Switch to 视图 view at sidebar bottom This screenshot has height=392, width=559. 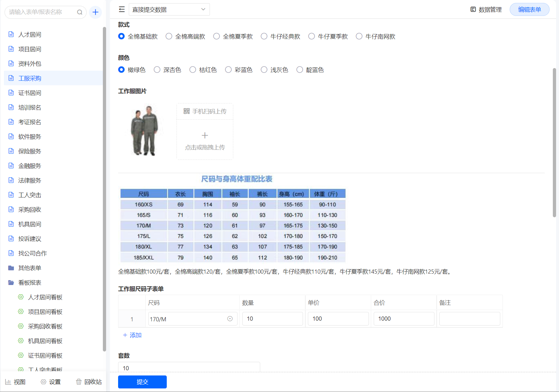pos(15,382)
